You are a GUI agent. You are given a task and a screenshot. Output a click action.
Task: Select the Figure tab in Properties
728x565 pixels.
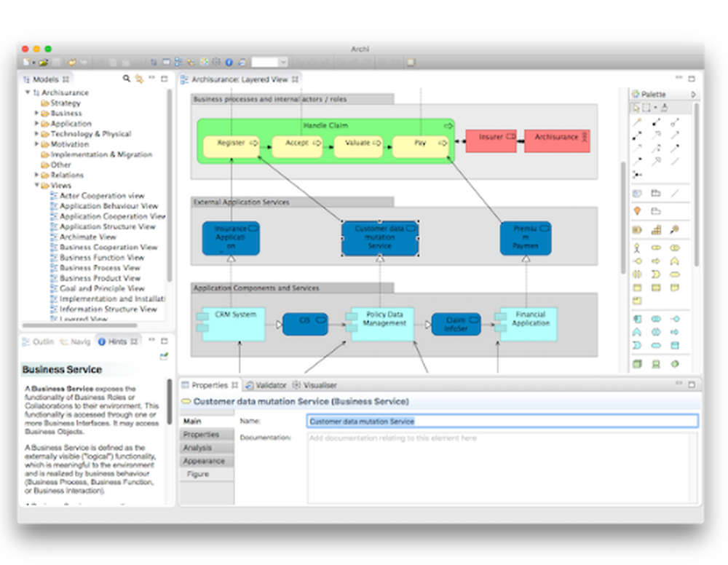pyautogui.click(x=207, y=474)
